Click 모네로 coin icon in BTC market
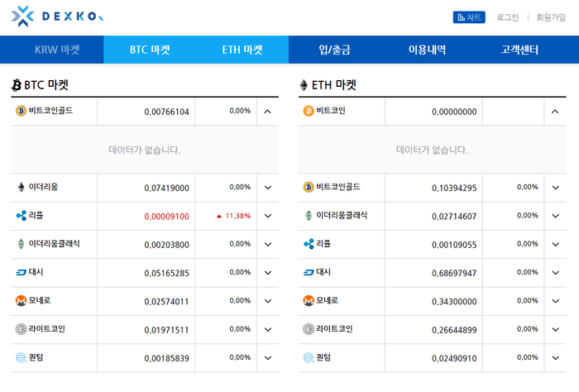The width and height of the screenshot is (579, 392). pyautogui.click(x=21, y=301)
